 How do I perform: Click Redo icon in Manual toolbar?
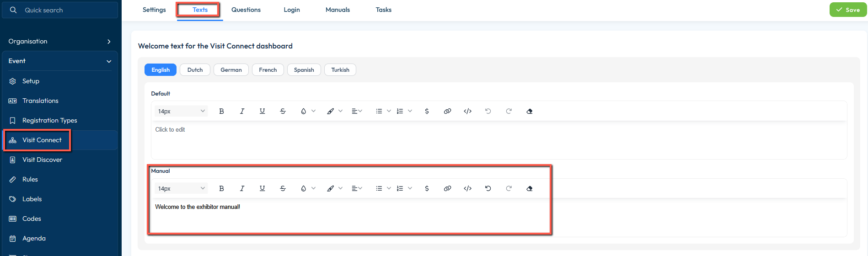[509, 188]
